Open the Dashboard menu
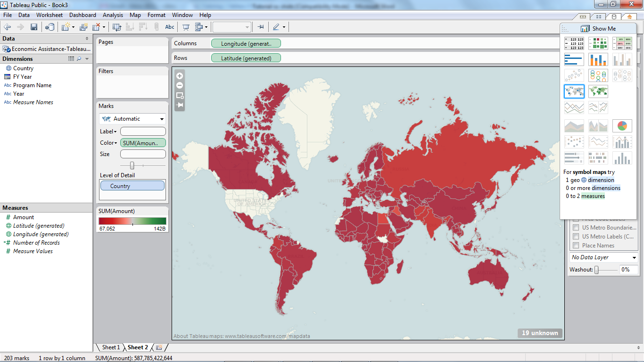 point(83,15)
